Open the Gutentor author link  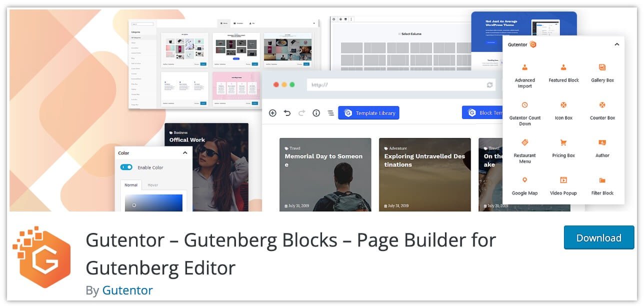pyautogui.click(x=127, y=290)
